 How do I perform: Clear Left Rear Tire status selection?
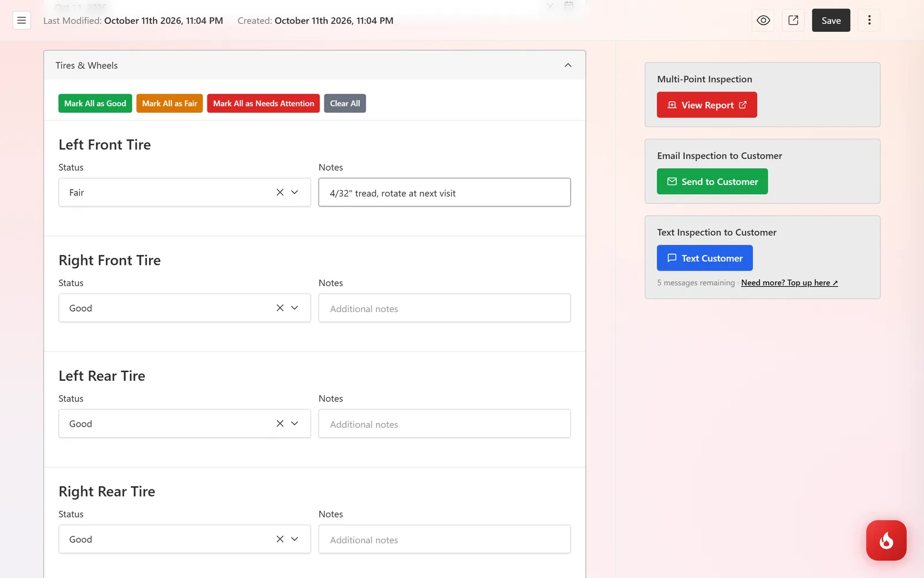pos(280,424)
